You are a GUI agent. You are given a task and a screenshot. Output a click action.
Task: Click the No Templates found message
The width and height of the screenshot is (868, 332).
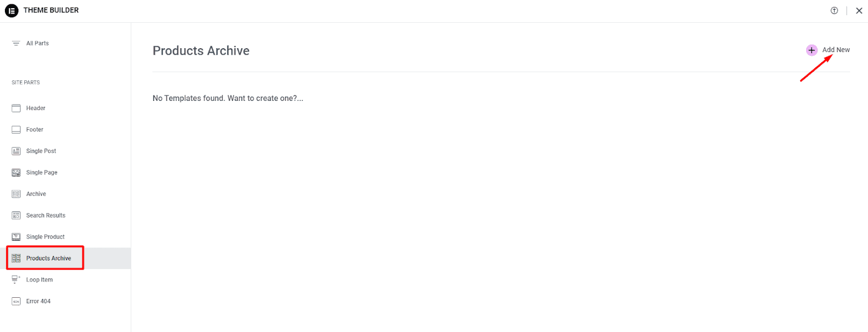tap(228, 98)
